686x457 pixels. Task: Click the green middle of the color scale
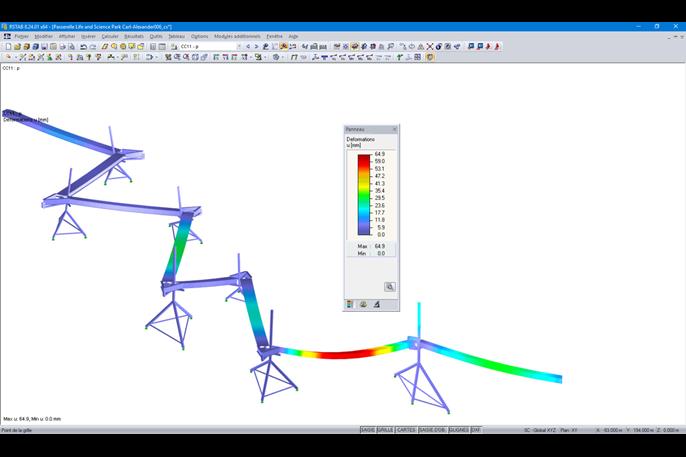364,195
